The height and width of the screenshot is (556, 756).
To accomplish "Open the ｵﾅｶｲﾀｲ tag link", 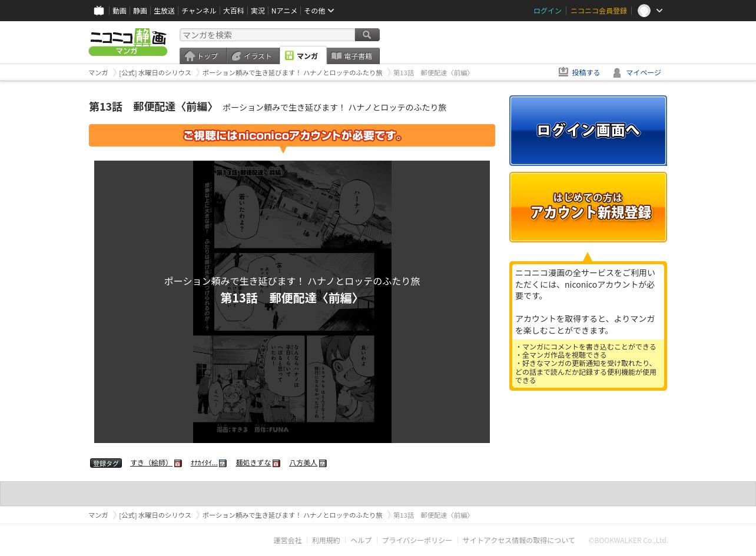I will [204, 463].
